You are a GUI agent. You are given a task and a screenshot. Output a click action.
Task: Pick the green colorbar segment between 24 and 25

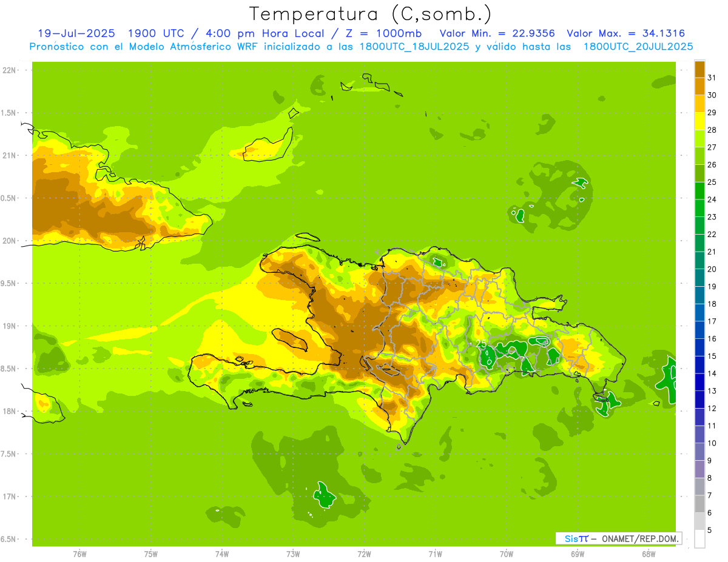tap(699, 191)
